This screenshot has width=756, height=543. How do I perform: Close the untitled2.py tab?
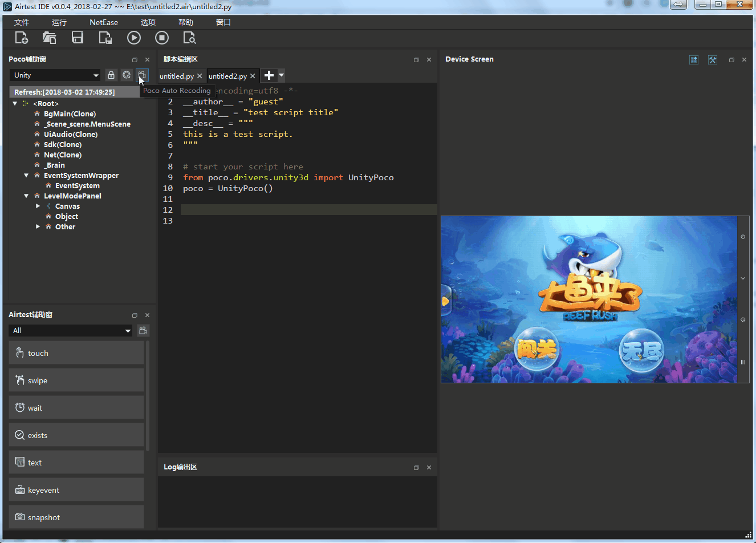click(253, 76)
